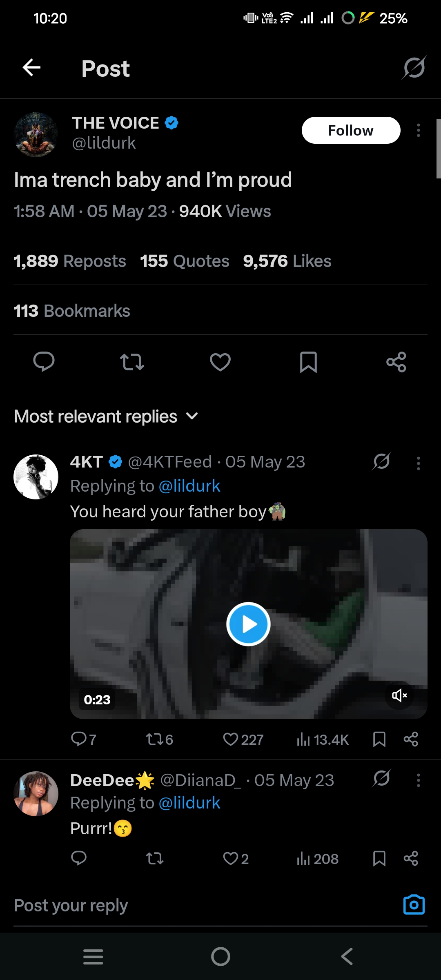Viewport: 441px width, 980px height.
Task: Tap the back arrow in header
Action: [x=31, y=68]
